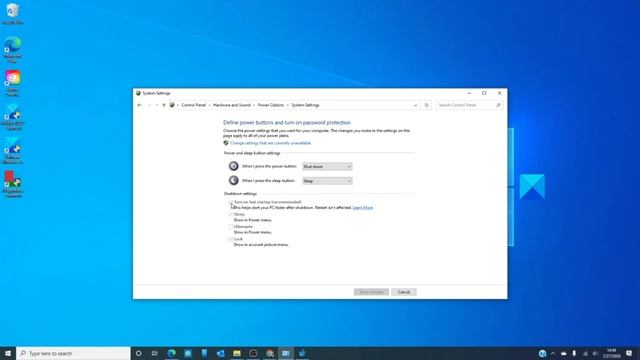Launch Edge from the taskbar

(171, 353)
